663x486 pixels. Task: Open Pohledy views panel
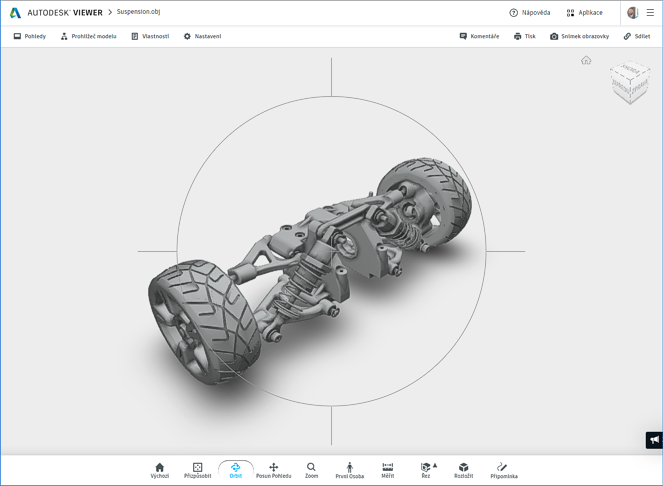(30, 36)
